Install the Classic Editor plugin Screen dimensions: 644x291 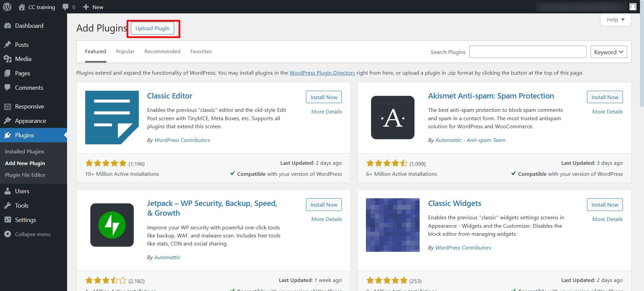tap(324, 97)
